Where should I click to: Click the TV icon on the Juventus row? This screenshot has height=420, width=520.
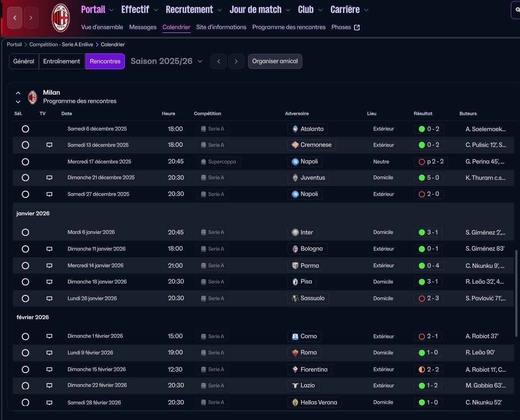49,178
